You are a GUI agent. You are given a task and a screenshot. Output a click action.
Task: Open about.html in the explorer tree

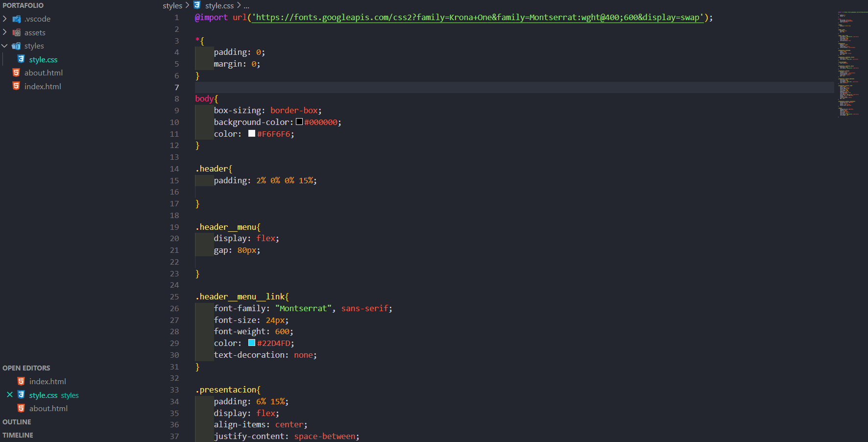[44, 73]
